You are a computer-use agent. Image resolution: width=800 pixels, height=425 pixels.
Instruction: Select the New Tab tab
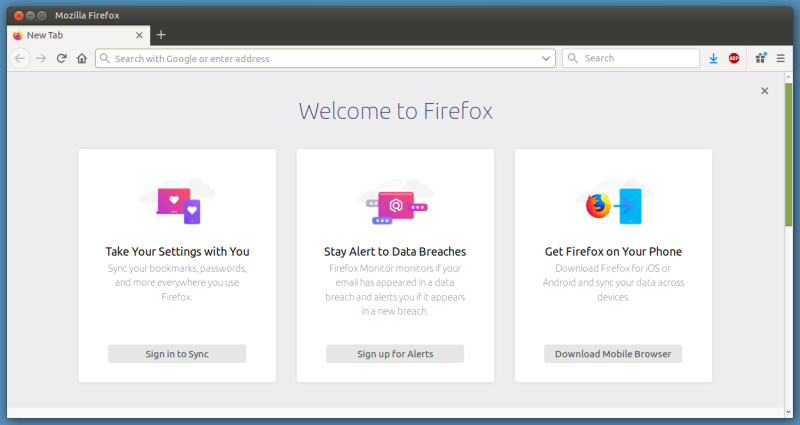point(78,35)
